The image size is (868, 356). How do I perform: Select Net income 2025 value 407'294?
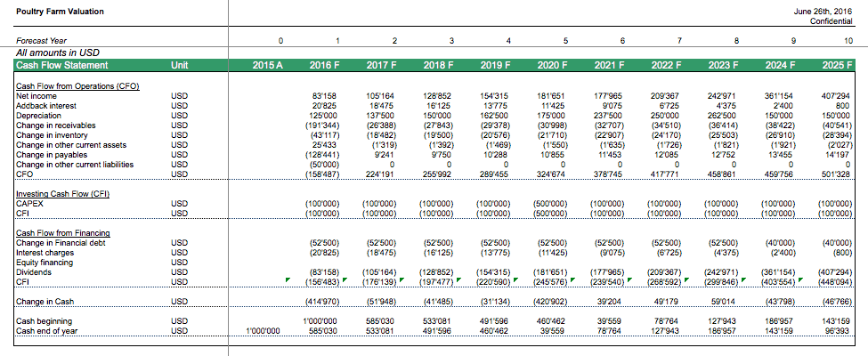pos(835,96)
